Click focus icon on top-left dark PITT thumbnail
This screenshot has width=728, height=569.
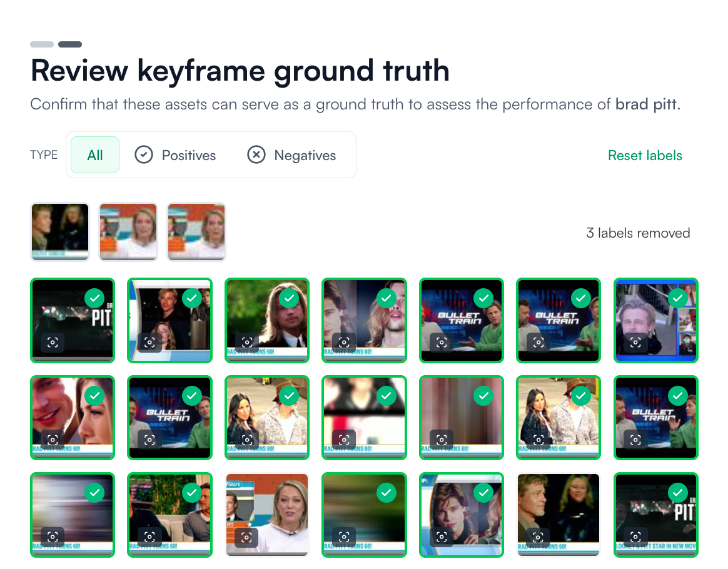53,342
